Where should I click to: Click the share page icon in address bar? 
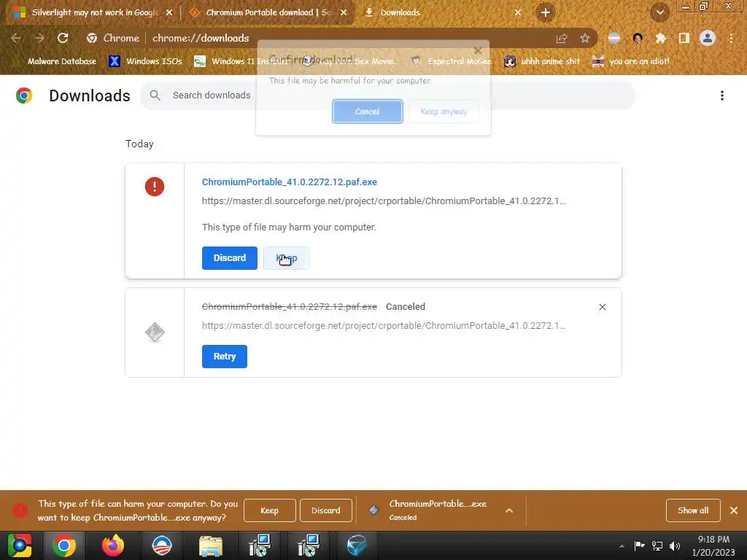click(562, 39)
